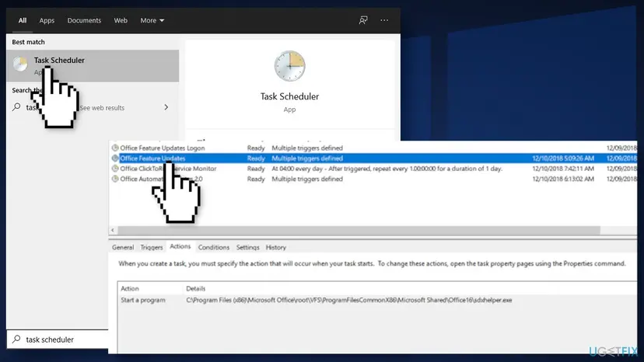Viewport: 644px width, 362px height.
Task: Click Ready status of Office Feature Updates Logon
Action: (256, 148)
